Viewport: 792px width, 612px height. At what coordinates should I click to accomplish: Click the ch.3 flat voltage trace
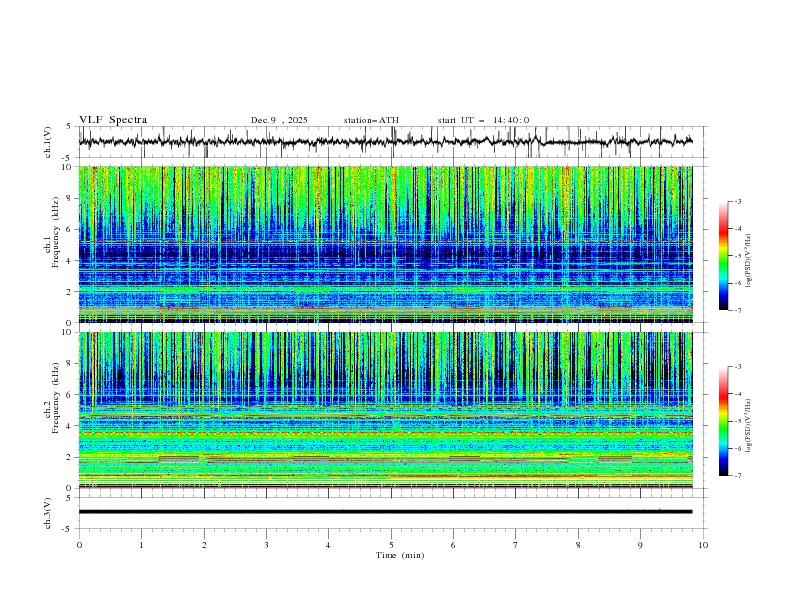click(385, 512)
